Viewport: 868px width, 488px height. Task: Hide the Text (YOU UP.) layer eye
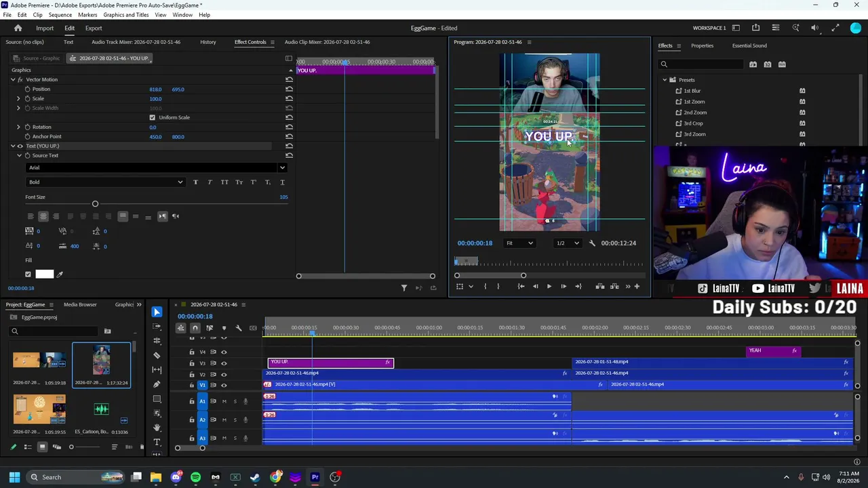(20, 146)
